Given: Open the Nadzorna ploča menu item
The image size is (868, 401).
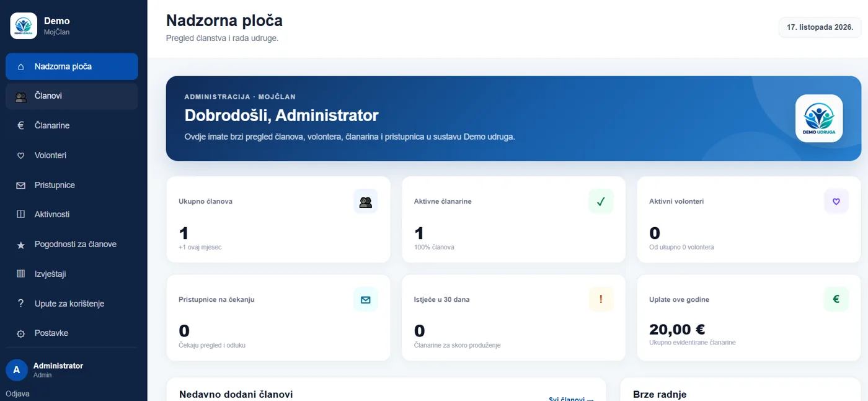Looking at the screenshot, I should (72, 66).
